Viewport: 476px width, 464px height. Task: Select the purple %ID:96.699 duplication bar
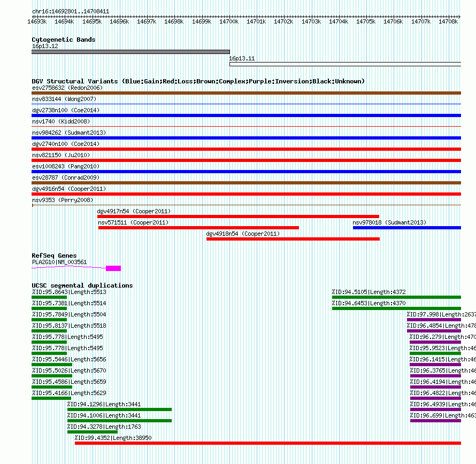click(436, 421)
